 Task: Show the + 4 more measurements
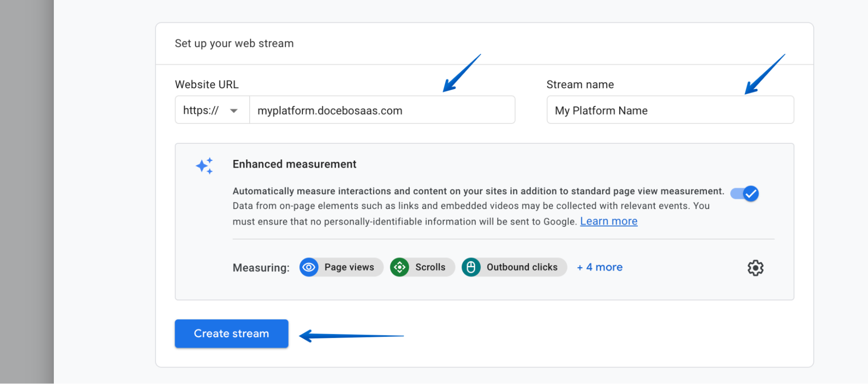click(600, 267)
